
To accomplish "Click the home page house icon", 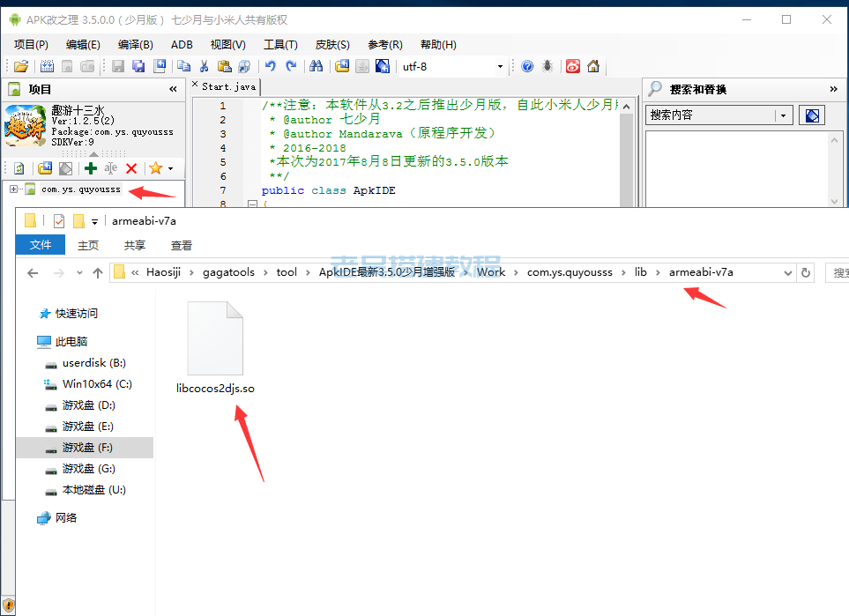I will click(x=593, y=66).
